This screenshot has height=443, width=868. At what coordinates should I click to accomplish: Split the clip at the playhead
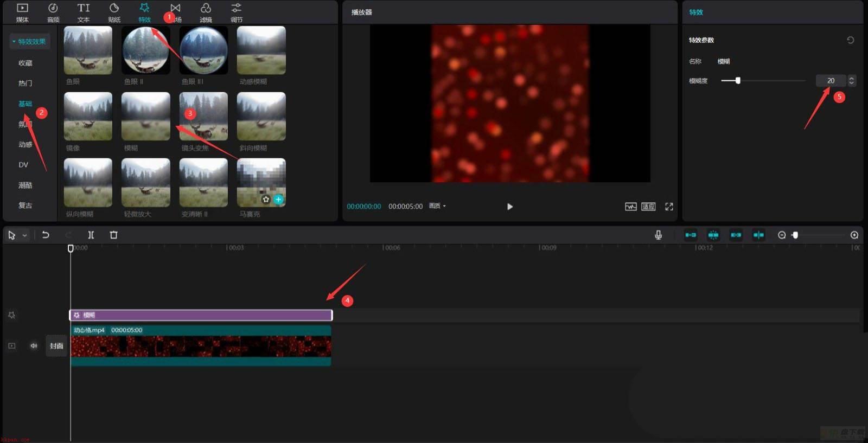[x=91, y=235]
